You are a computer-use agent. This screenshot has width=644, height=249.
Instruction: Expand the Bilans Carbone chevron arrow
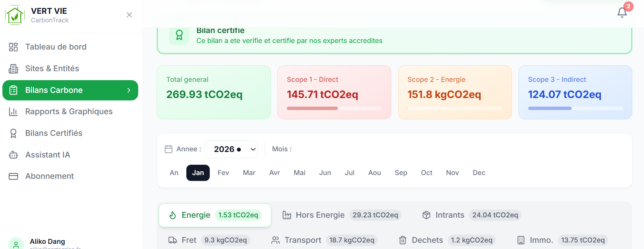tap(129, 90)
